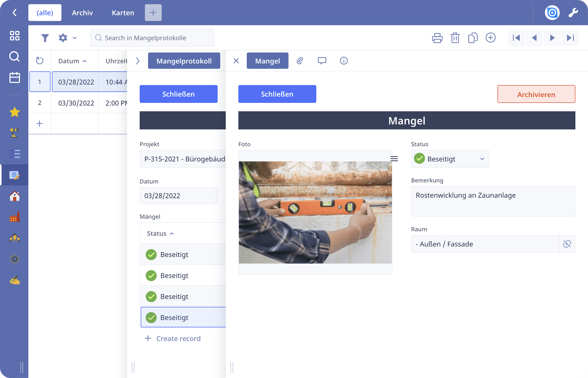The width and height of the screenshot is (588, 378).
Task: Go back with the top-left arrow
Action: (15, 12)
